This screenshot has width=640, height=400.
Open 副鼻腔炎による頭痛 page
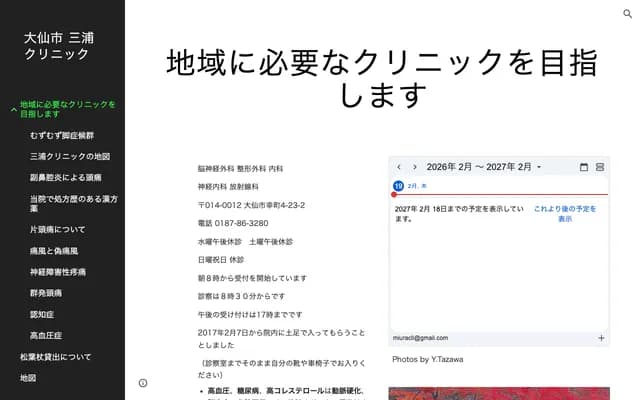click(x=66, y=177)
